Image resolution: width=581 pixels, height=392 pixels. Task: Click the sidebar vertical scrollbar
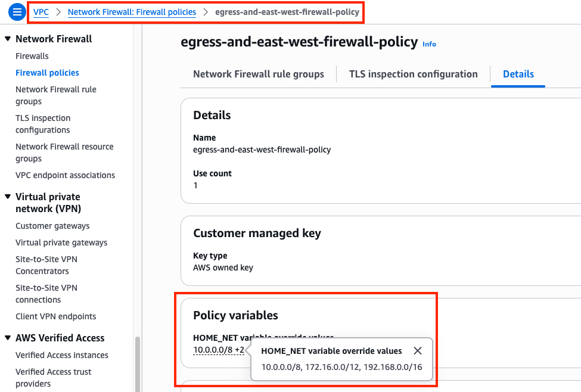(x=138, y=364)
